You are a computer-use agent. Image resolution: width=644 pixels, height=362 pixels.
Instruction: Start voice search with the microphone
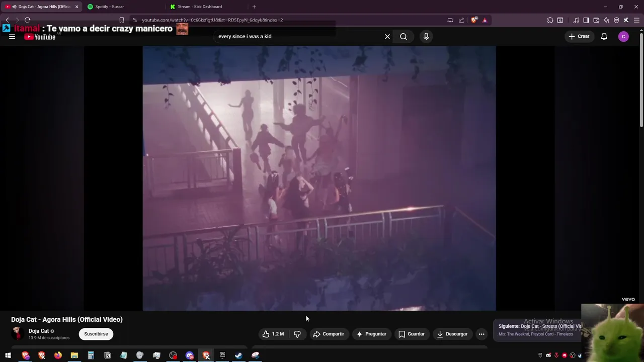[x=426, y=36]
